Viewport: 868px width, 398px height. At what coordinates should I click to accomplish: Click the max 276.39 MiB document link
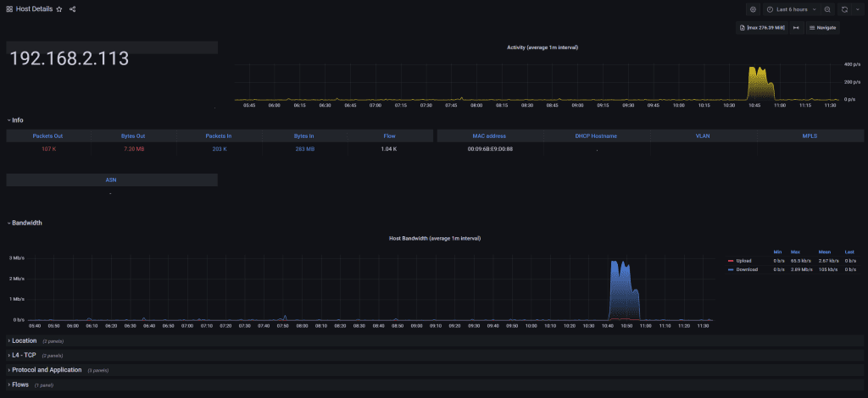point(761,28)
